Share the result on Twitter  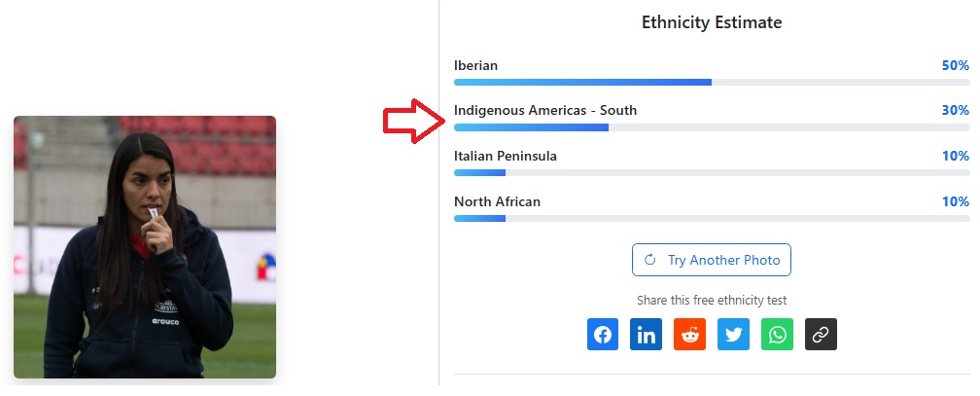(x=734, y=335)
